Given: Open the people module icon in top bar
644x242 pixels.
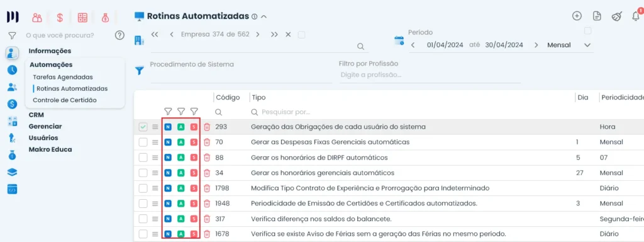Looking at the screenshot, I should (x=37, y=18).
